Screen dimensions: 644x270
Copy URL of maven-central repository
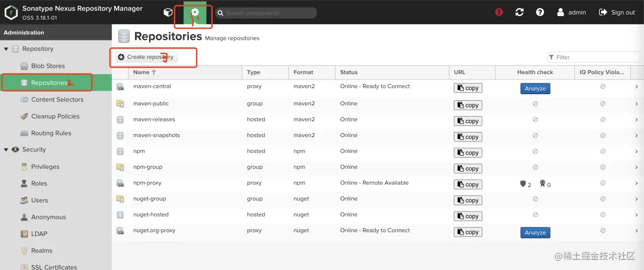coord(468,88)
